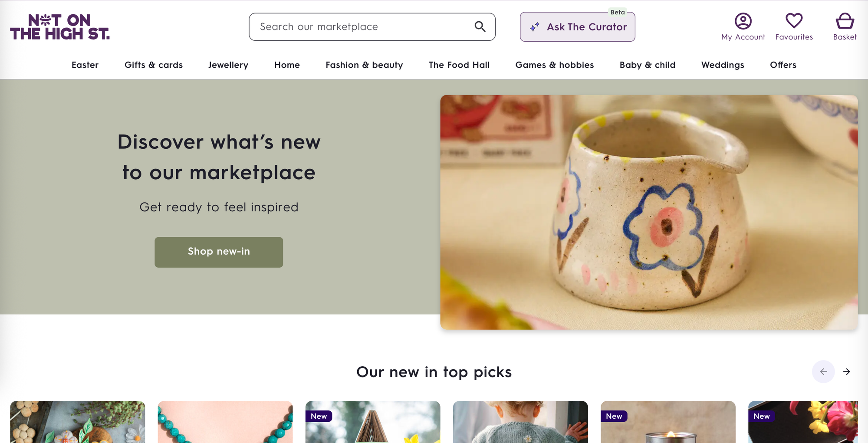Image resolution: width=868 pixels, height=443 pixels.
Task: Open the Weddings category
Action: [722, 65]
